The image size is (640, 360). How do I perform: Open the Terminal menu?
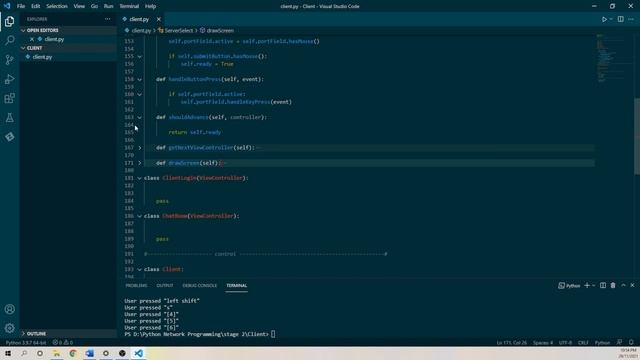129,6
